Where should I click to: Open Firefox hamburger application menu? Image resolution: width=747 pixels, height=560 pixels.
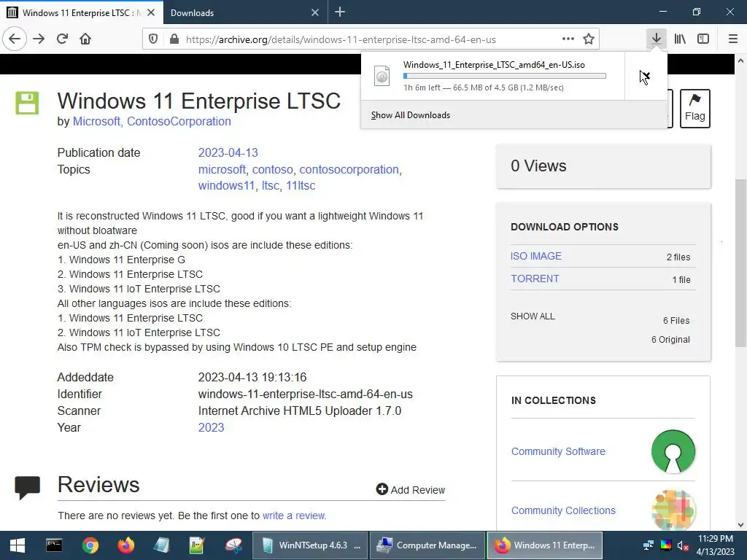click(x=733, y=39)
